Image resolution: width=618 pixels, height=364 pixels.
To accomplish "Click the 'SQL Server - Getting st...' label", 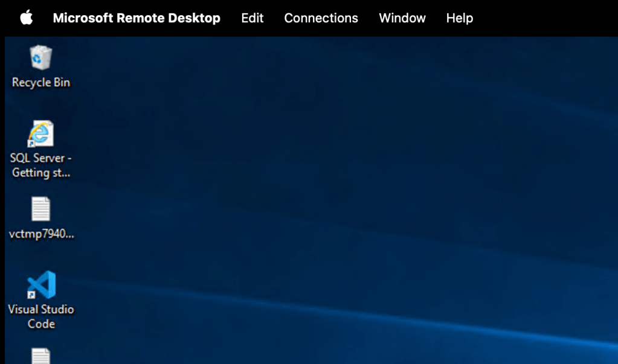I will [41, 165].
